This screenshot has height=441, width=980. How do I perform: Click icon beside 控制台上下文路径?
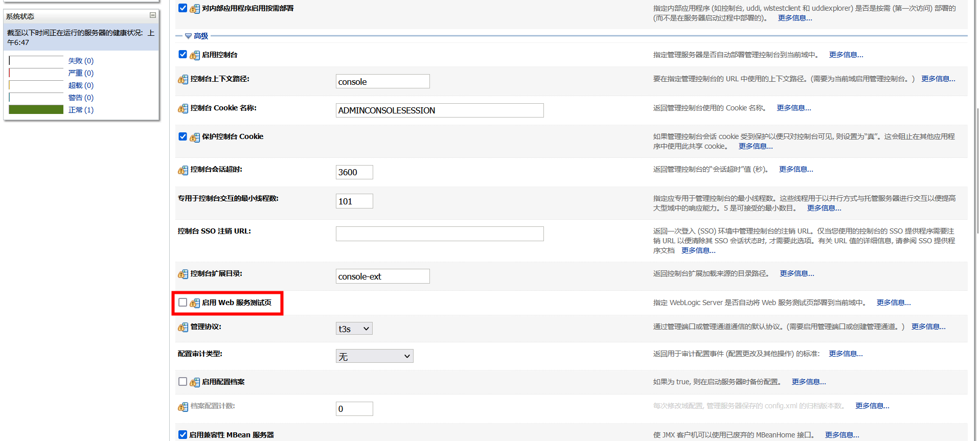click(183, 79)
